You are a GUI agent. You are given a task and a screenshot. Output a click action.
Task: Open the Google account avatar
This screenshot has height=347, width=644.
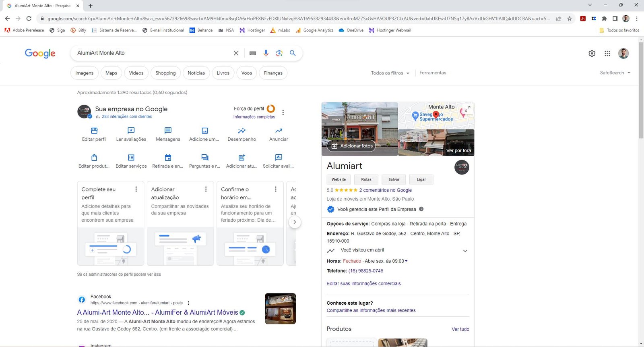[x=623, y=53]
